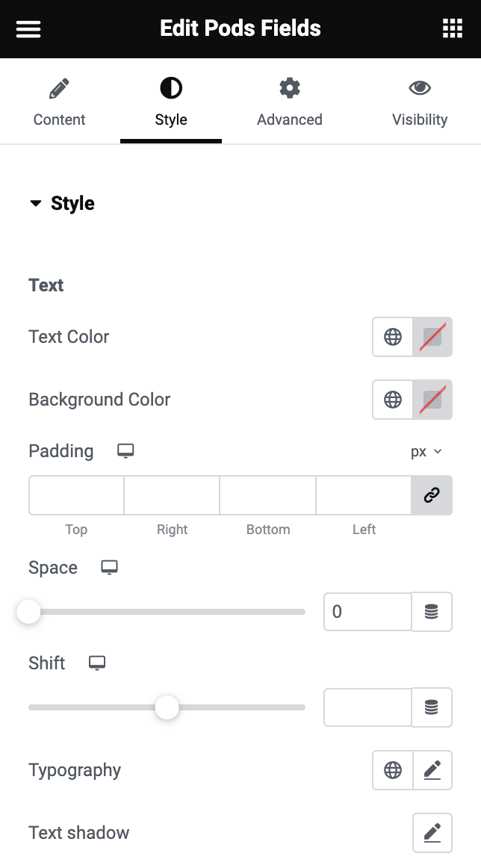The image size is (481, 868).
Task: Open the hamburger menu icon
Action: click(28, 29)
